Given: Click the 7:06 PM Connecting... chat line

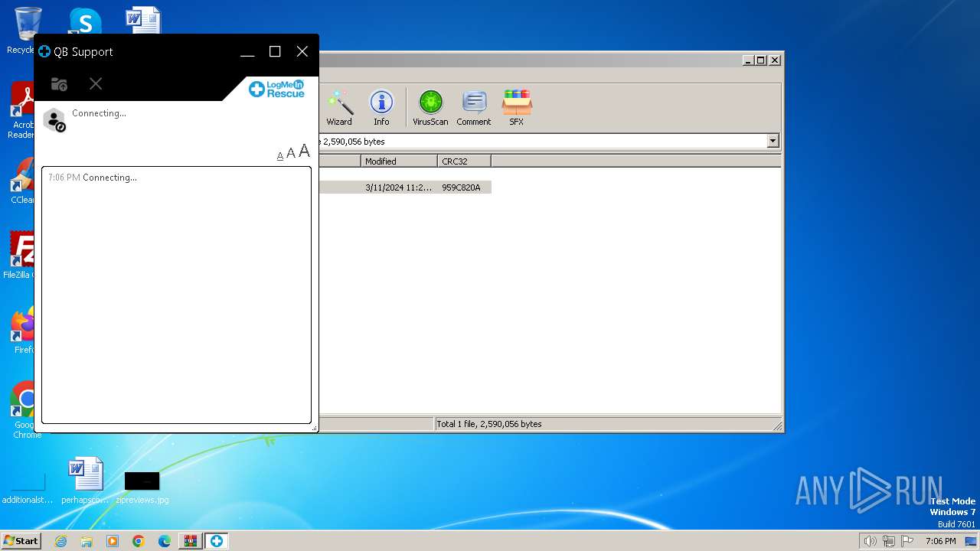Looking at the screenshot, I should click(93, 178).
